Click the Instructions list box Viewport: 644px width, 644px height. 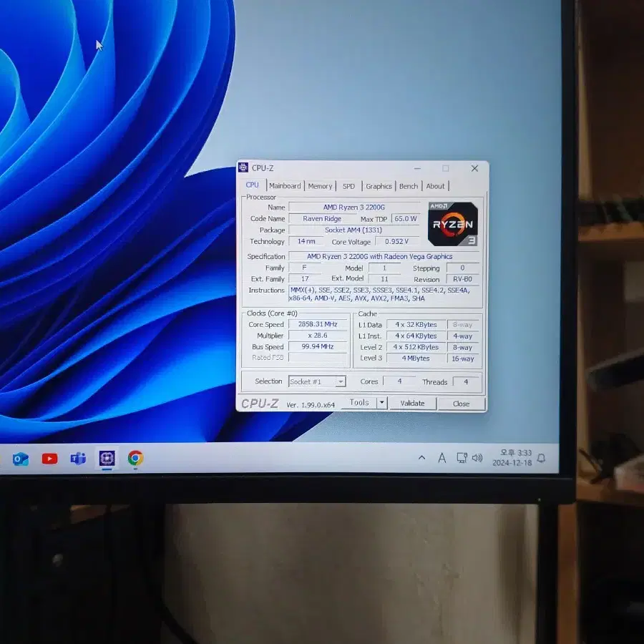point(385,294)
